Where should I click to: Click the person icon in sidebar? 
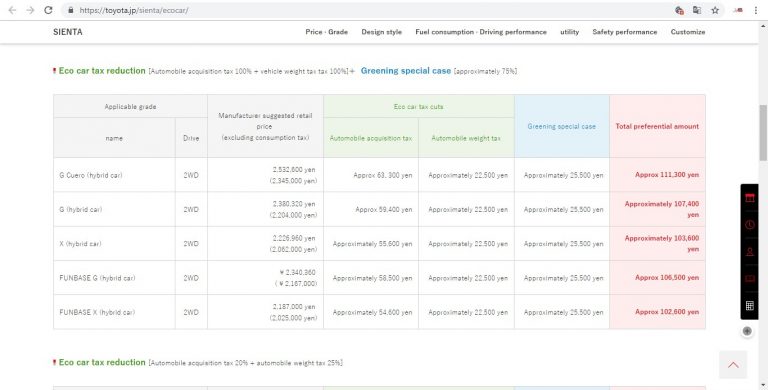(749, 252)
